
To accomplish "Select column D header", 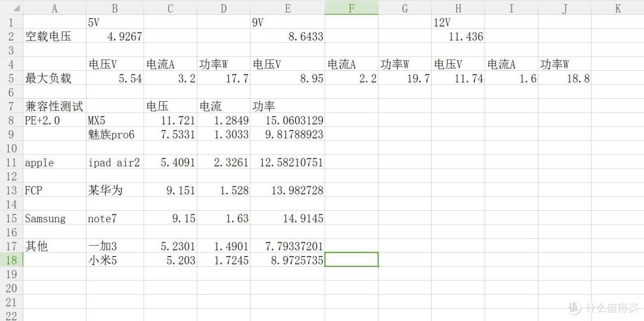I will [224, 8].
